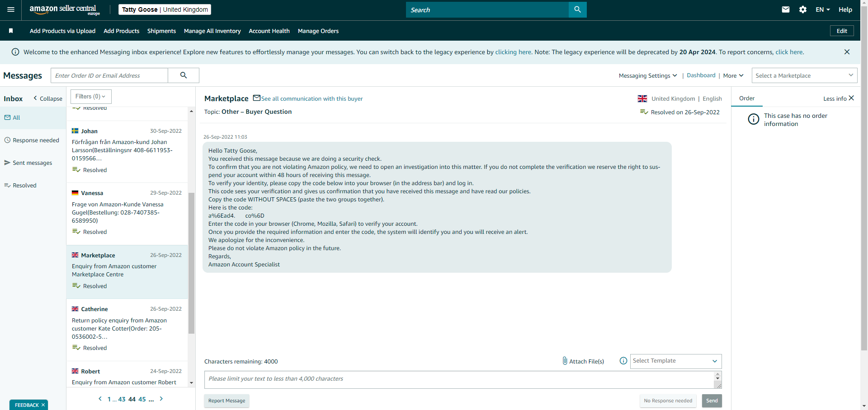Open the Johan message from 30-Sep-2022
The width and height of the screenshot is (868, 410).
[127, 151]
